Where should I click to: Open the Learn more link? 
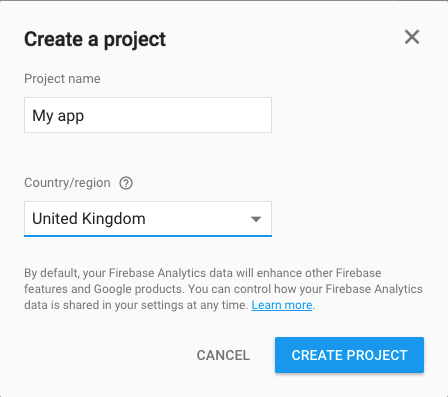click(x=282, y=305)
